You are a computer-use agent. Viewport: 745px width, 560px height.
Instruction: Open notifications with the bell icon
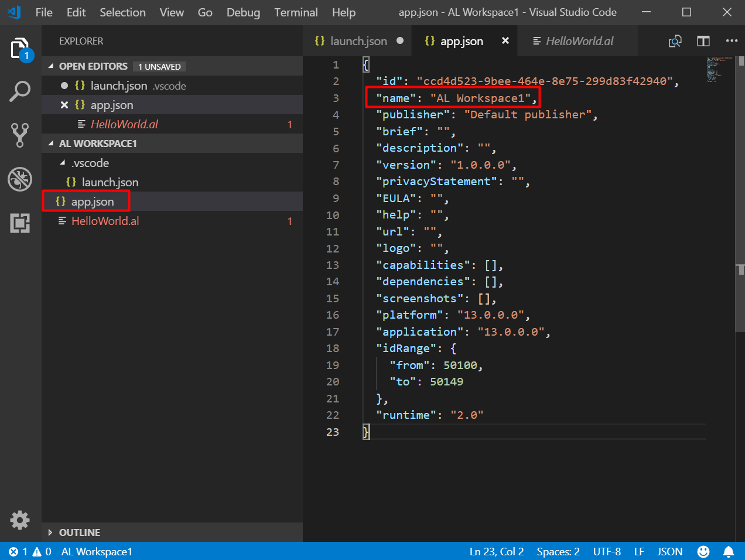coord(728,551)
